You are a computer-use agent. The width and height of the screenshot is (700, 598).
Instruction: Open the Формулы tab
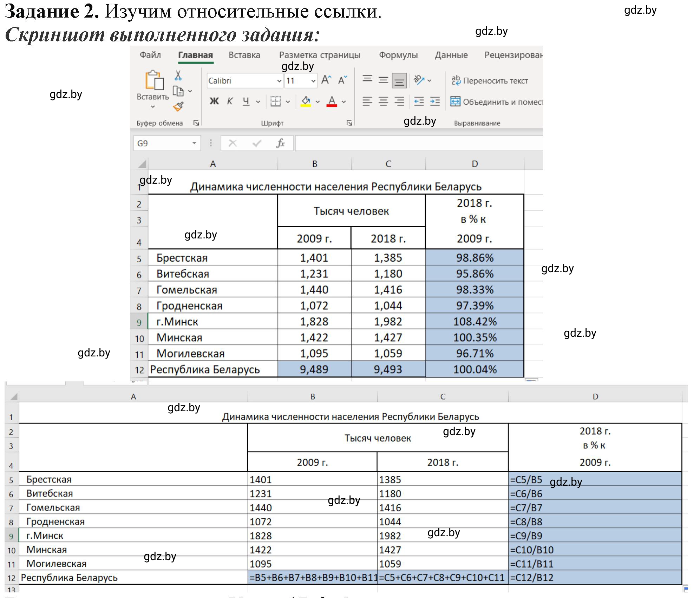398,55
